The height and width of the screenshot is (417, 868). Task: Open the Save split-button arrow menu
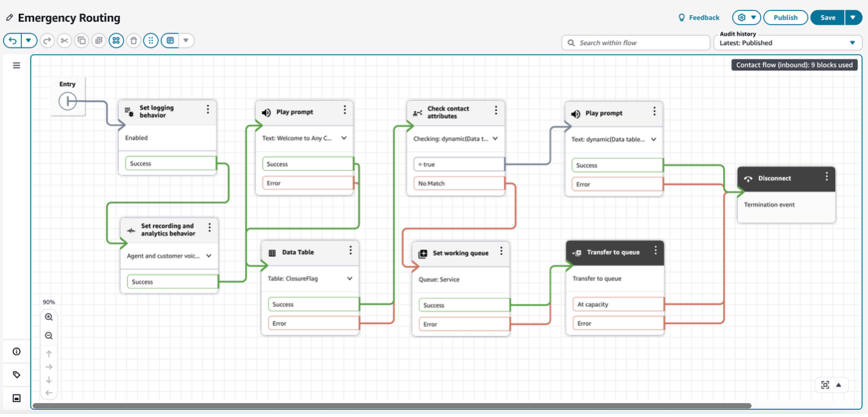click(x=854, y=17)
